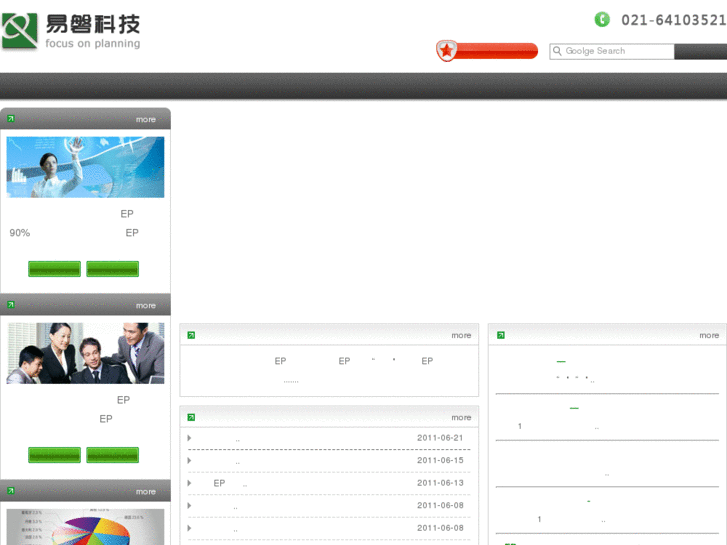Image resolution: width=727 pixels, height=545 pixels.
Task: Click the green phone icon beside 021-64103521
Action: coord(602,19)
